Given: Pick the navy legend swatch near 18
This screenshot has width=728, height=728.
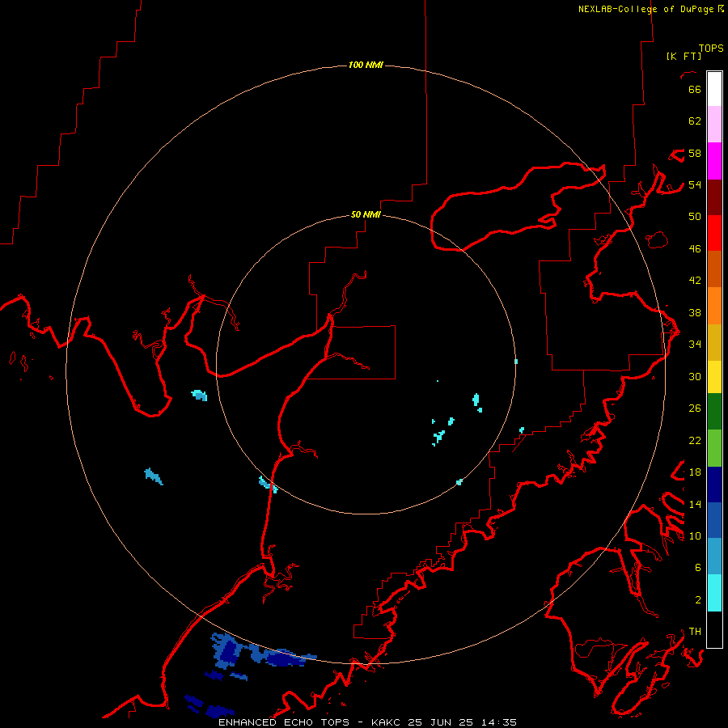Looking at the screenshot, I should tap(714, 485).
